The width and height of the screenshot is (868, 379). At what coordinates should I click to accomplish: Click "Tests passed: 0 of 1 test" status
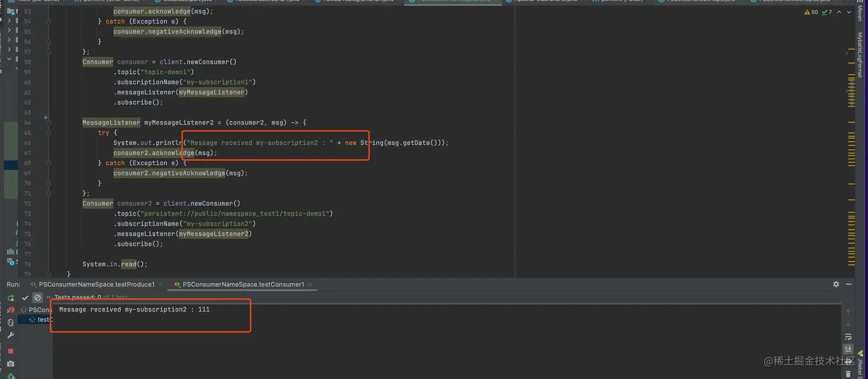click(x=91, y=298)
